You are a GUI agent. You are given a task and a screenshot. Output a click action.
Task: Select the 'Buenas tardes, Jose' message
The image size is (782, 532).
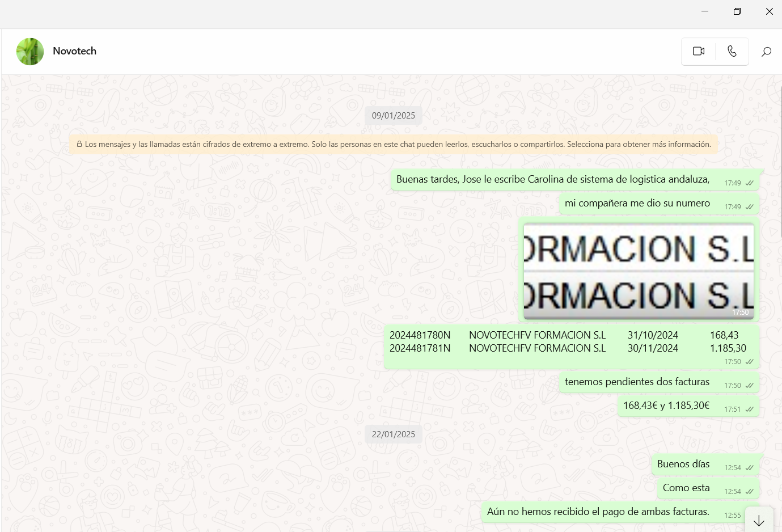point(552,180)
